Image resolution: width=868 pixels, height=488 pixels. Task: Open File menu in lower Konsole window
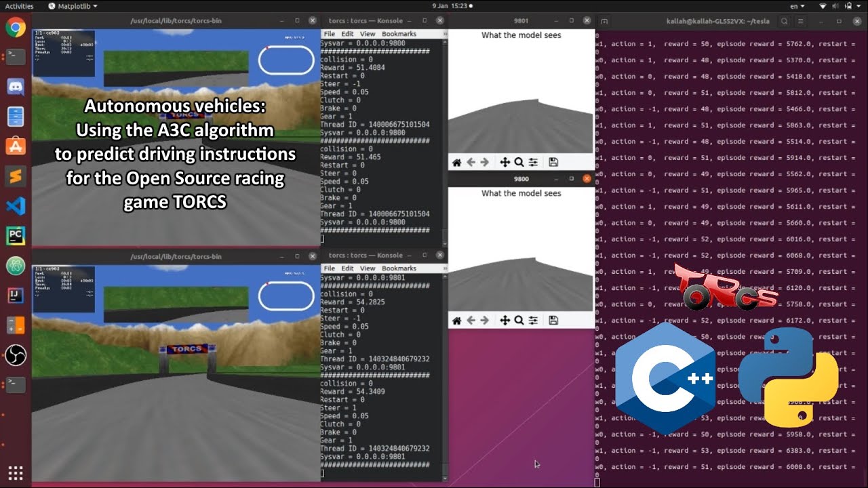pyautogui.click(x=329, y=268)
